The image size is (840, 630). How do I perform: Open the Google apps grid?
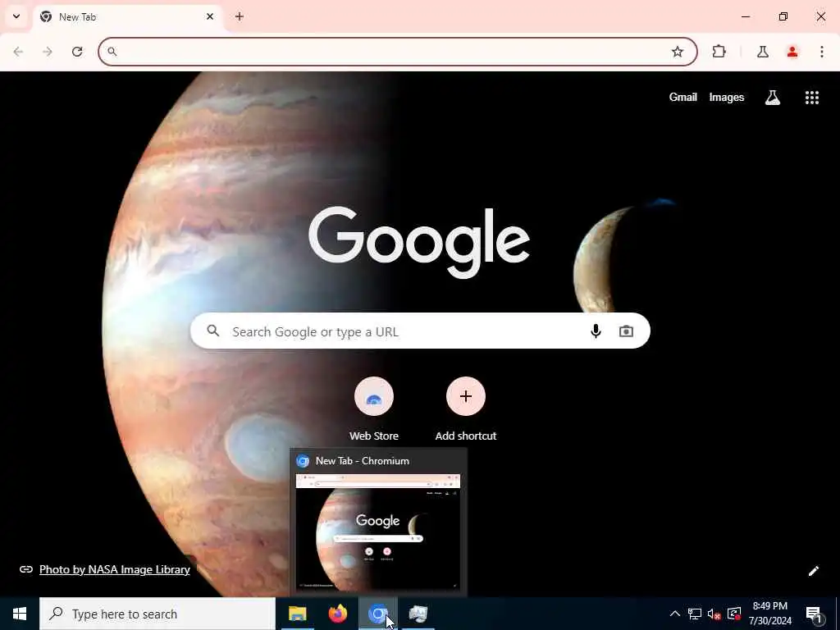coord(812,97)
